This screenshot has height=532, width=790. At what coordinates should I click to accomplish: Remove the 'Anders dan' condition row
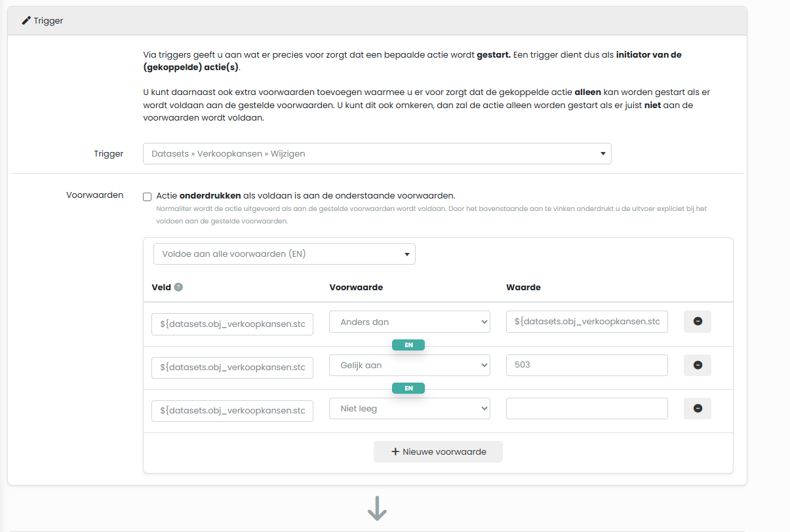coord(697,322)
